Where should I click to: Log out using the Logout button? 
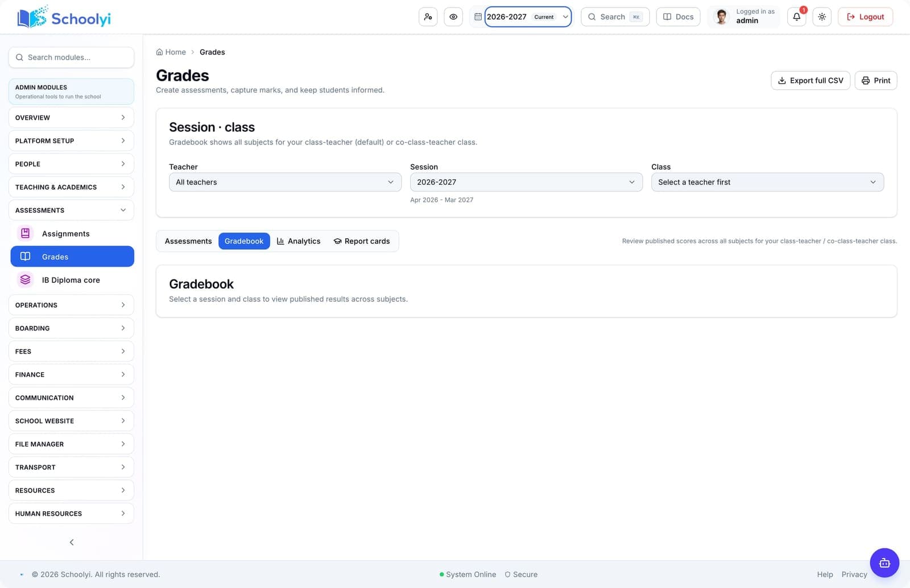pos(865,17)
